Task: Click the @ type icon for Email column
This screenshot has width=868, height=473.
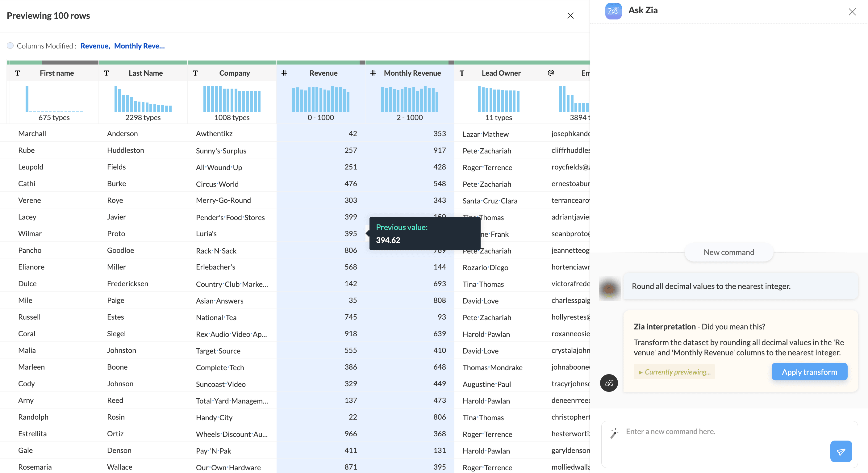Action: point(551,73)
